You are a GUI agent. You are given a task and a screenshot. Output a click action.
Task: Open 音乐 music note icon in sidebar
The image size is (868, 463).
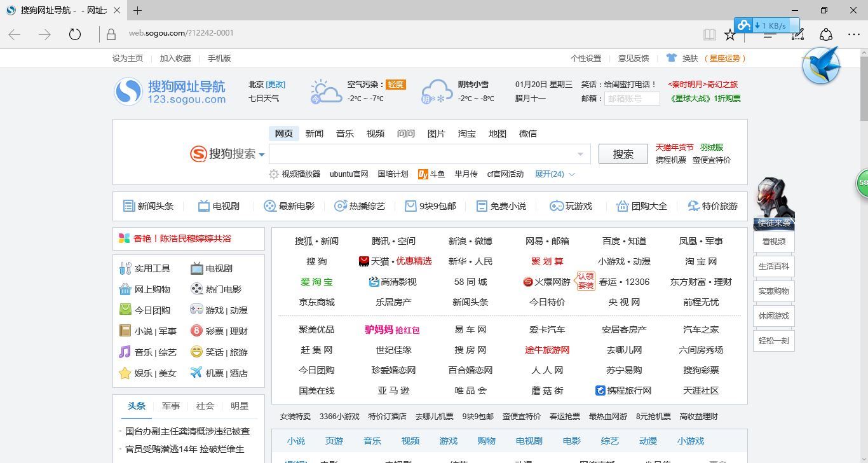pos(125,352)
